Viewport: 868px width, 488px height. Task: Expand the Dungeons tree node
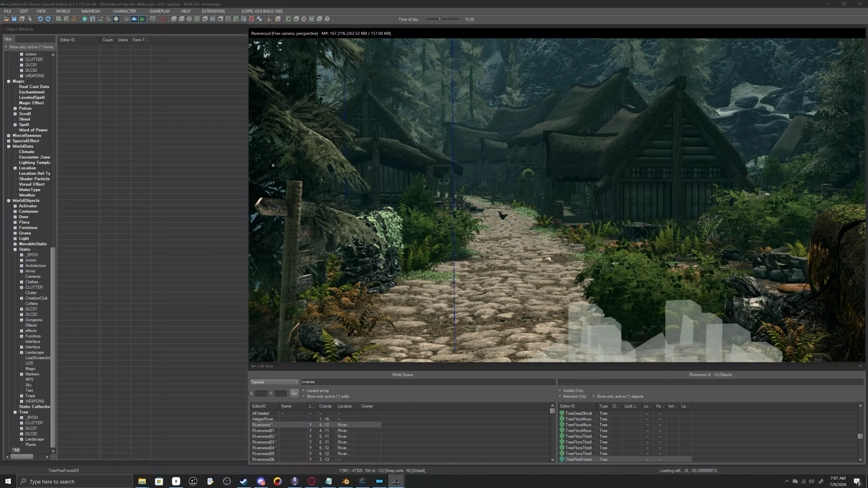tap(21, 320)
